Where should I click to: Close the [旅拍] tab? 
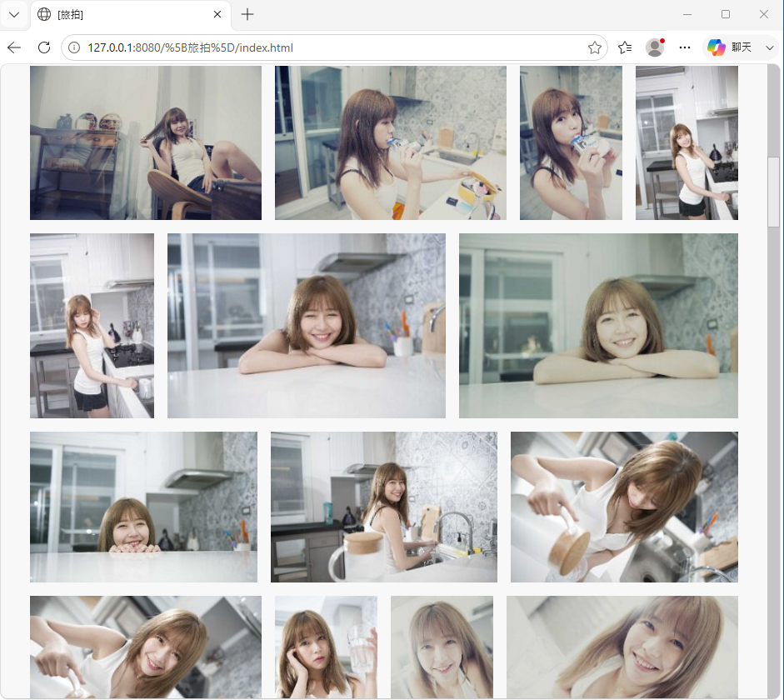(x=217, y=14)
